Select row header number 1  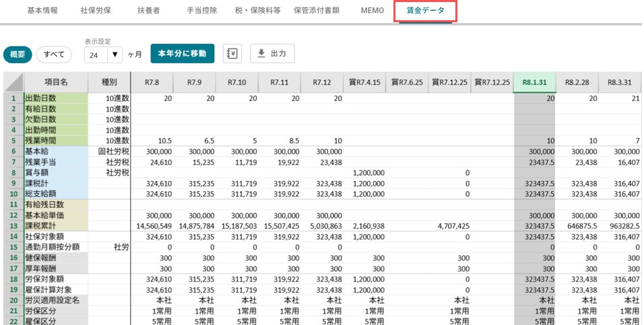pos(13,98)
